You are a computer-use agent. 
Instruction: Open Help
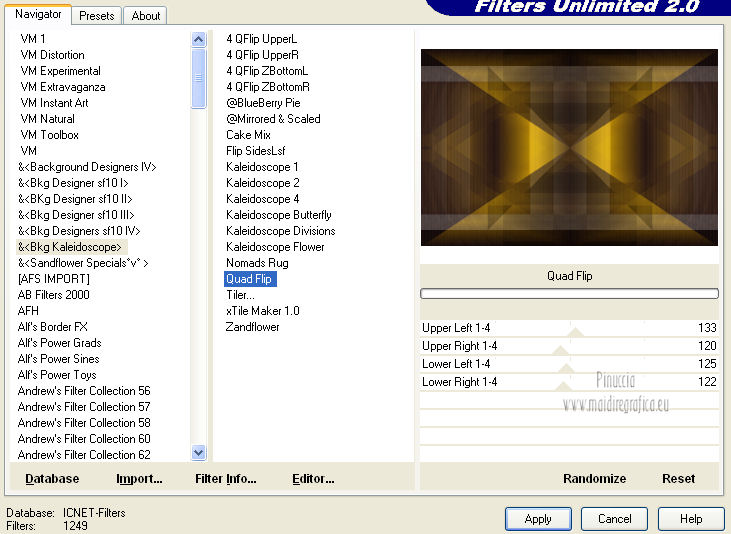691,519
